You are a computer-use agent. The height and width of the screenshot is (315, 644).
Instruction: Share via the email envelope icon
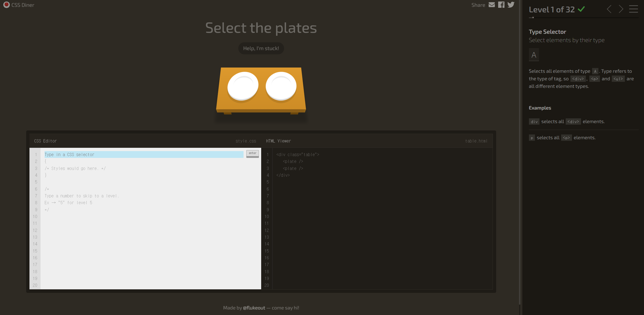492,5
